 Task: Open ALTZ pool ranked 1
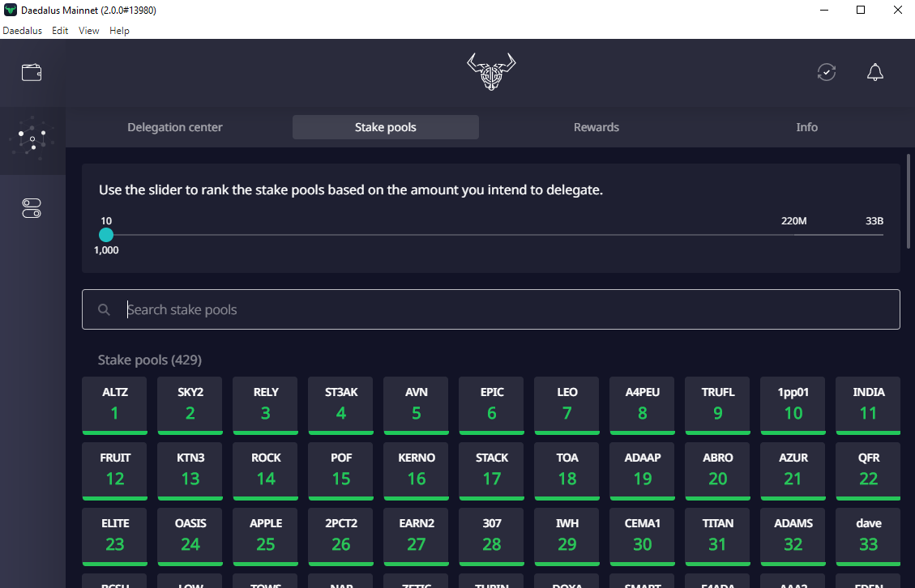pos(114,406)
